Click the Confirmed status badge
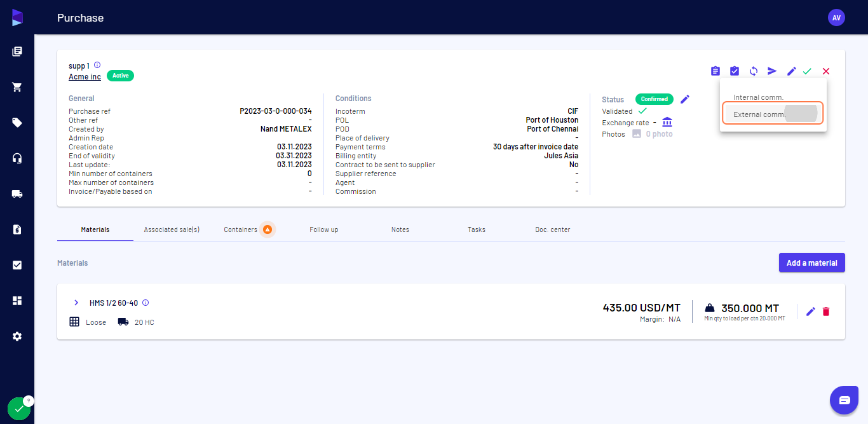The image size is (868, 424). tap(654, 99)
